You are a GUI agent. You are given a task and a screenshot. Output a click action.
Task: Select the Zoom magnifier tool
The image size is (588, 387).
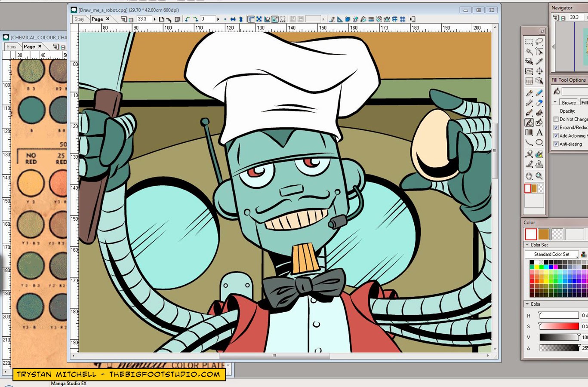539,176
